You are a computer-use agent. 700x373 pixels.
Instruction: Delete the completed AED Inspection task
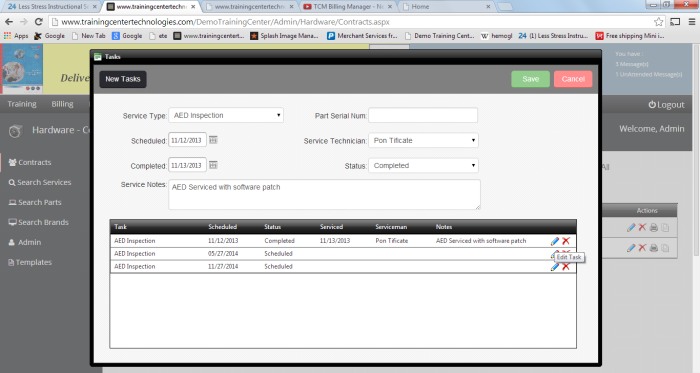tap(566, 241)
